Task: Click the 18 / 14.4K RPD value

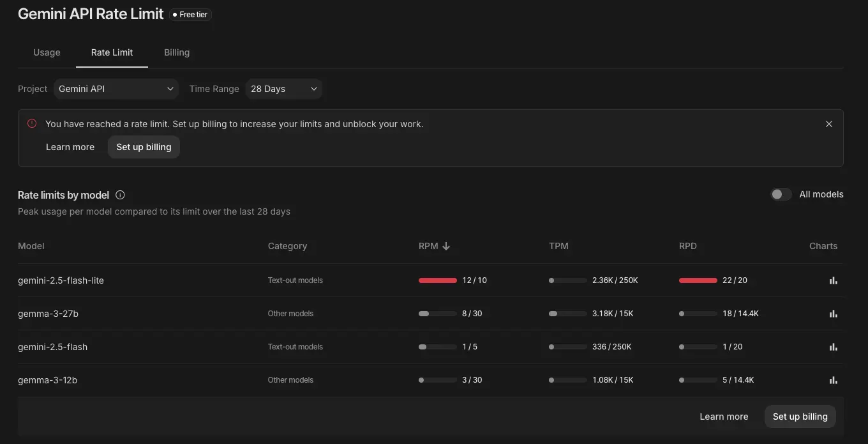Action: pyautogui.click(x=740, y=314)
